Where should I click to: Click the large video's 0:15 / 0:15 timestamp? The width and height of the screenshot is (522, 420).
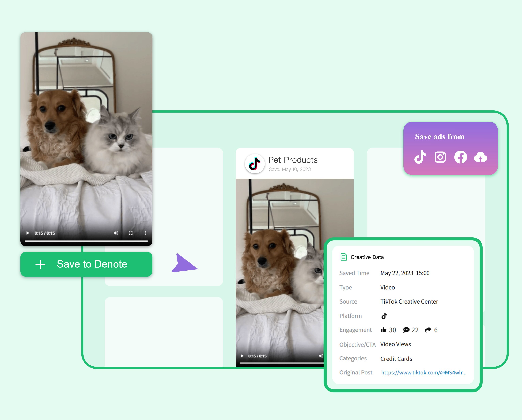coord(45,233)
